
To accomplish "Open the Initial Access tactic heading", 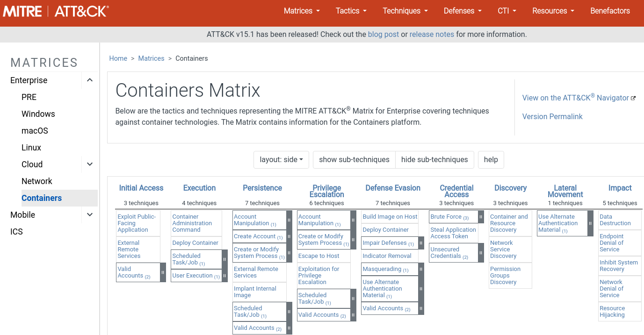I will [x=141, y=188].
